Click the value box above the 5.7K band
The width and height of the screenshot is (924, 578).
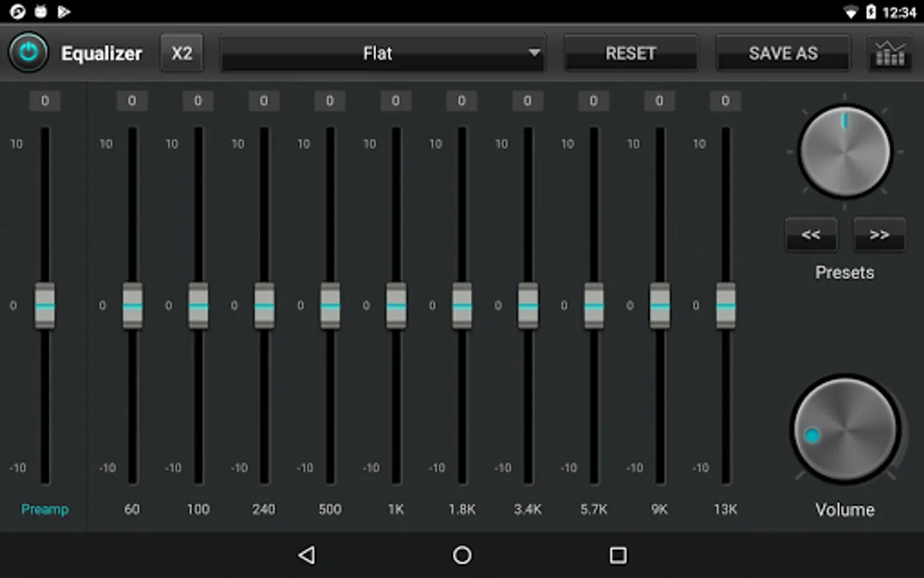click(594, 101)
